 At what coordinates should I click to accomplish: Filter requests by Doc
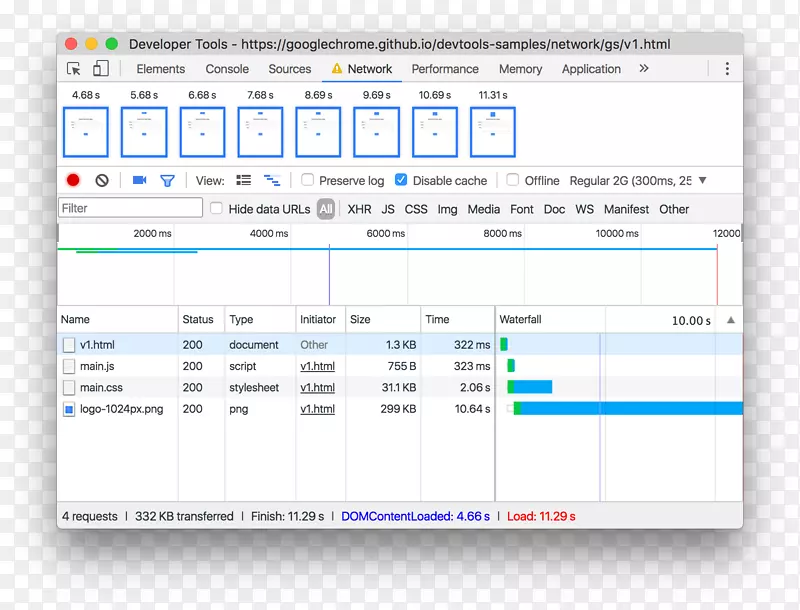pos(554,209)
